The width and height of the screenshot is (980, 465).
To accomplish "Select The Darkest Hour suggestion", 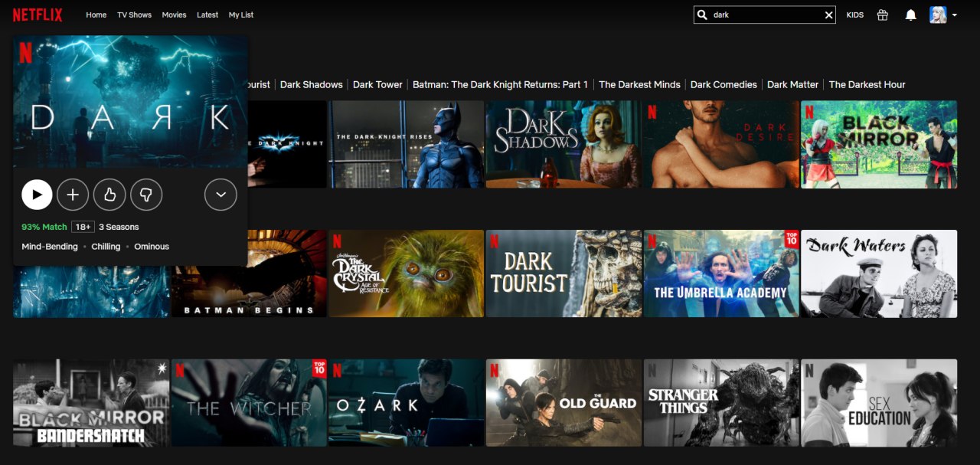I will point(867,84).
